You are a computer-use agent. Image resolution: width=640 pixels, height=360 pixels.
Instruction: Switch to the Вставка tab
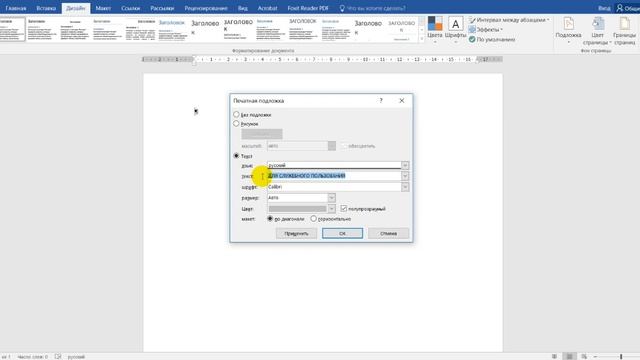click(46, 8)
